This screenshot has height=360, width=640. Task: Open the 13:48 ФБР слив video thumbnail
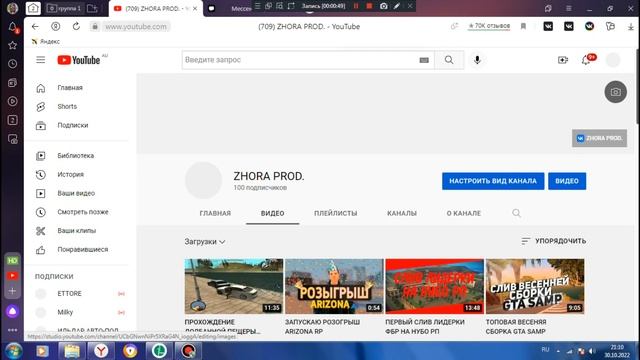tap(434, 286)
